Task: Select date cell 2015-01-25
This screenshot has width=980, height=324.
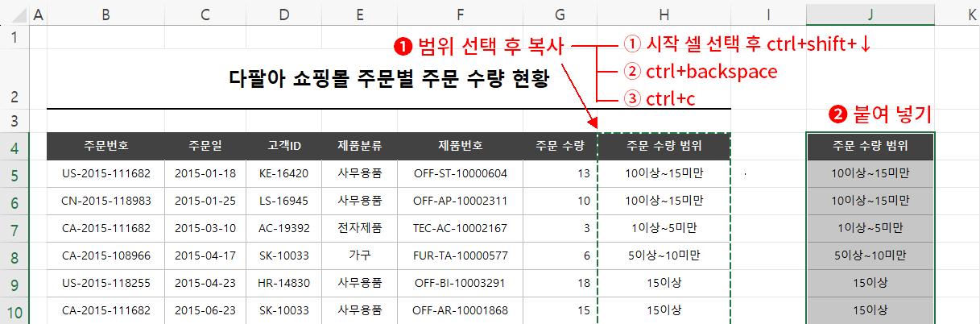Action: click(x=205, y=201)
